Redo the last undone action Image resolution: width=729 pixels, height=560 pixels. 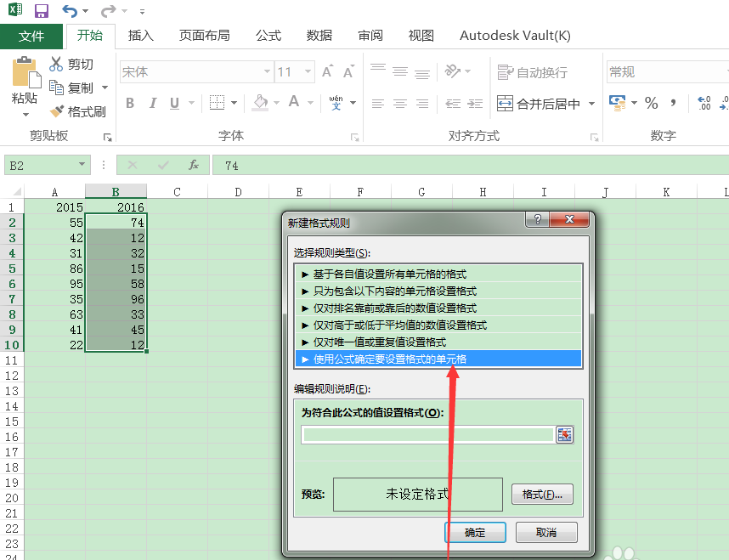(108, 10)
